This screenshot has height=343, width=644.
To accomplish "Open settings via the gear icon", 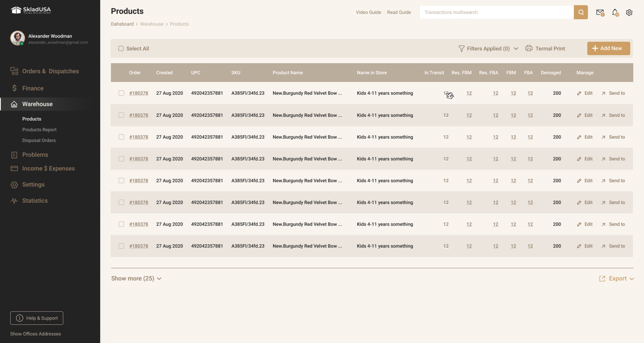I will tap(629, 12).
